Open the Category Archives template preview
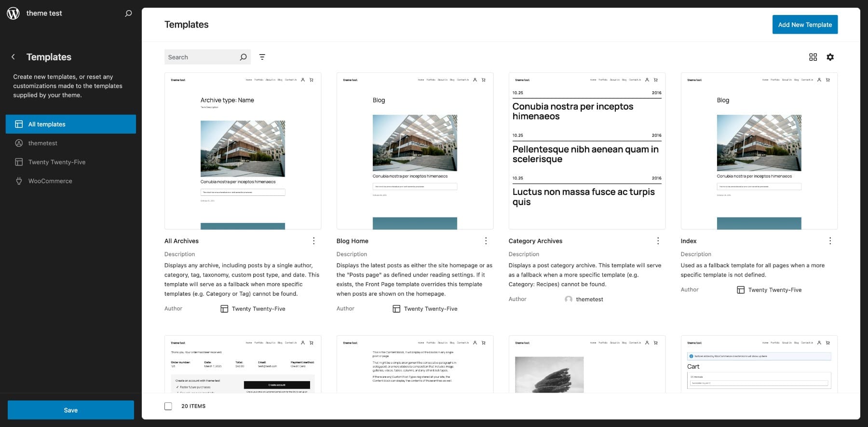Viewport: 868px width, 427px height. pos(587,151)
